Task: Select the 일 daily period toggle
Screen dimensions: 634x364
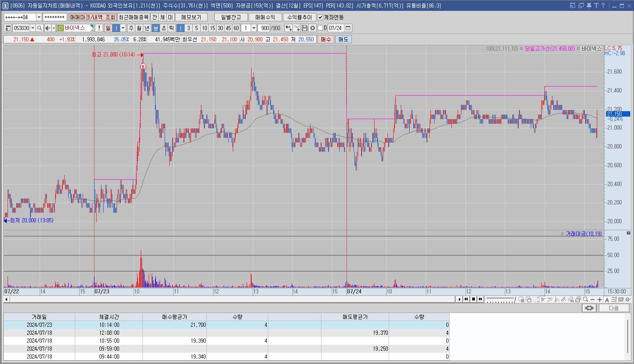Action: point(108,28)
